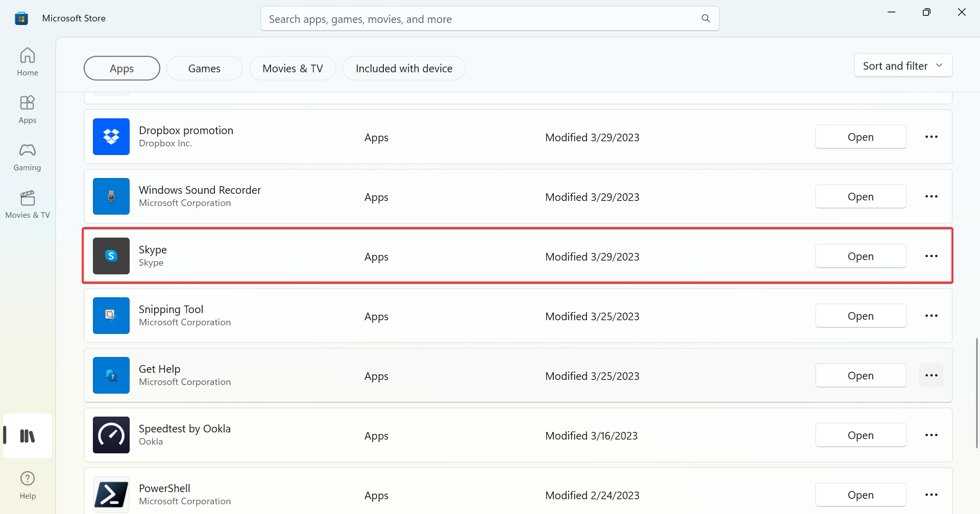Click Modified 3/16/2023 date text

[x=592, y=435]
